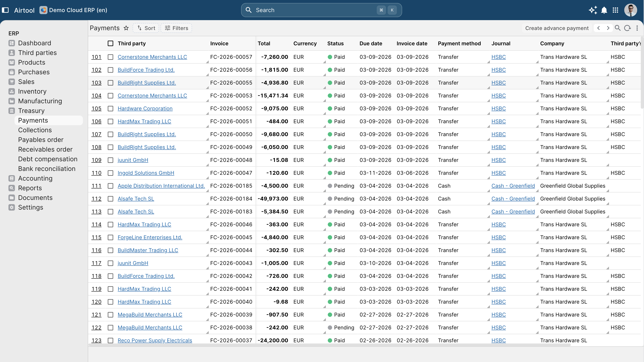This screenshot has width=644, height=362.
Task: Open the notifications bell
Action: (x=604, y=10)
